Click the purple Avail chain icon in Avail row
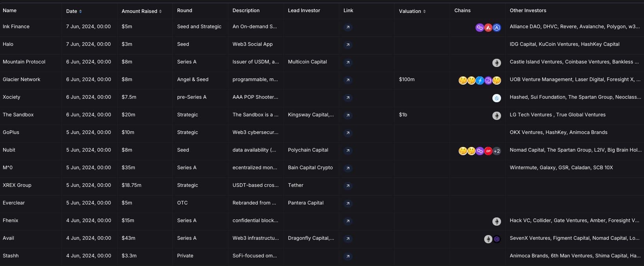 (x=497, y=239)
